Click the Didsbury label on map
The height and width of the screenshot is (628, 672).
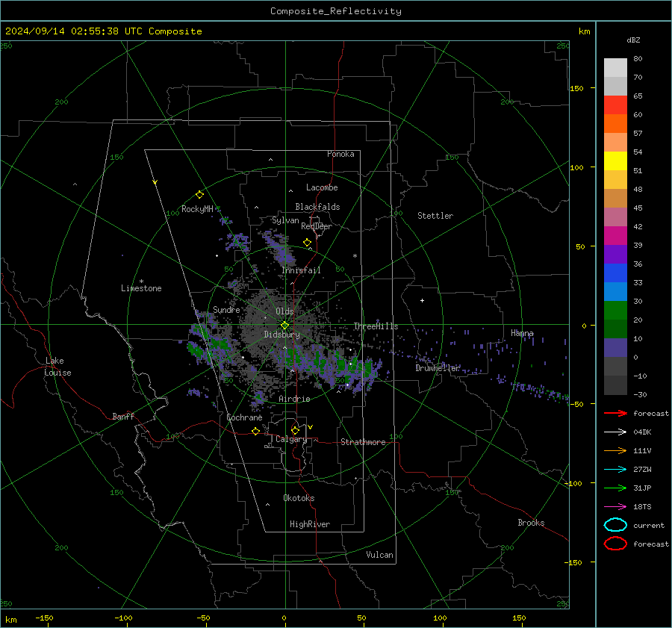coord(281,335)
